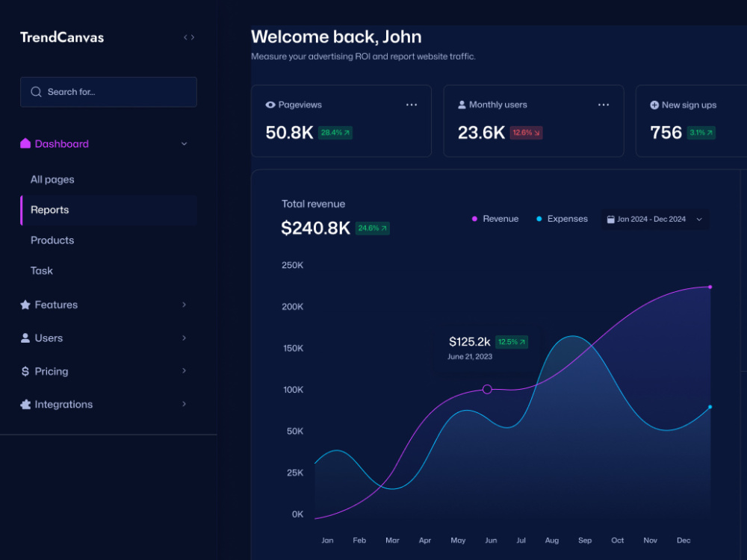The height and width of the screenshot is (560, 747).
Task: Click the 756 new sign ups value
Action: point(666,133)
